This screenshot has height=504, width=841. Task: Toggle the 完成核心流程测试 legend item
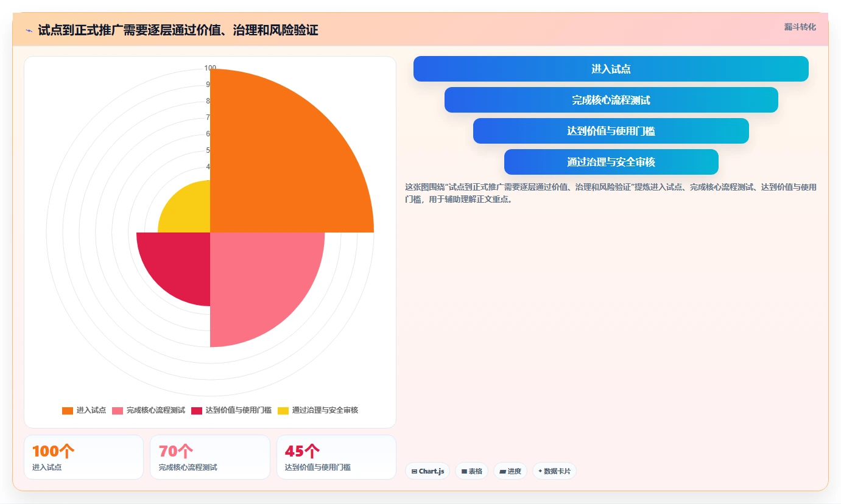coord(149,410)
